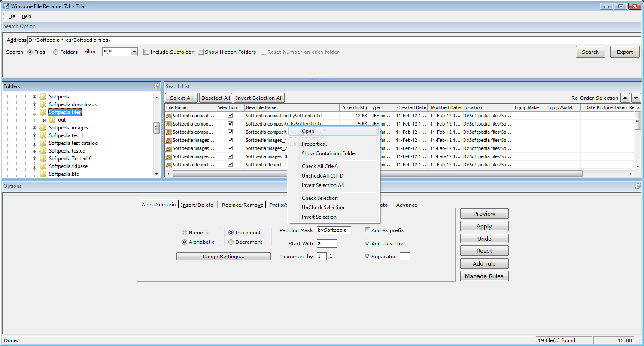The width and height of the screenshot is (644, 346).
Task: Move selection up with Re-Order up arrow
Action: click(626, 98)
